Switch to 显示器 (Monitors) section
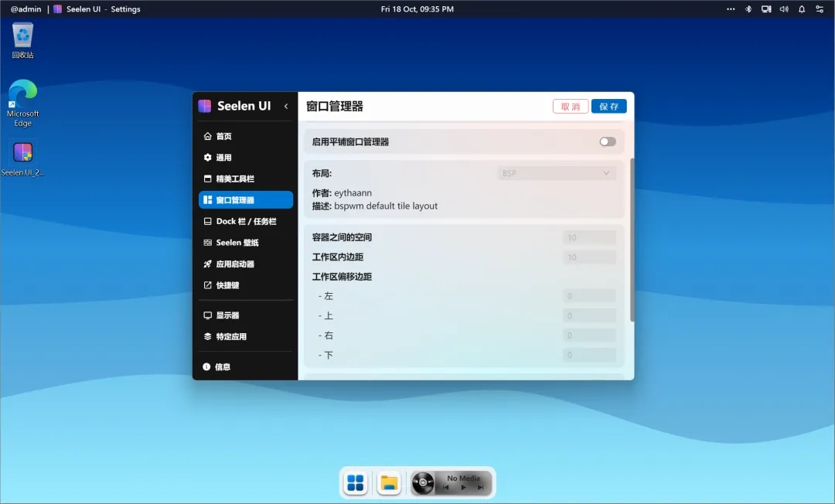This screenshot has height=504, width=835. 231,315
